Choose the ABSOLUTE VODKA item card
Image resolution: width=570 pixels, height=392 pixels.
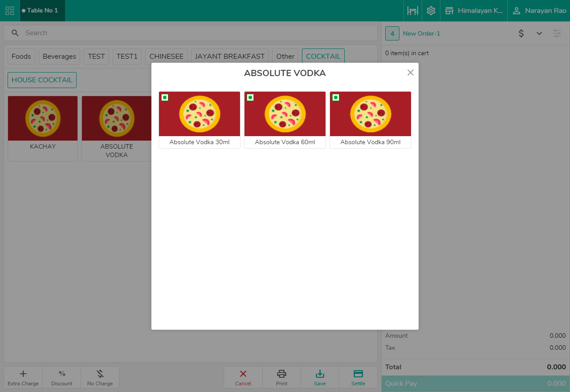[x=117, y=129]
